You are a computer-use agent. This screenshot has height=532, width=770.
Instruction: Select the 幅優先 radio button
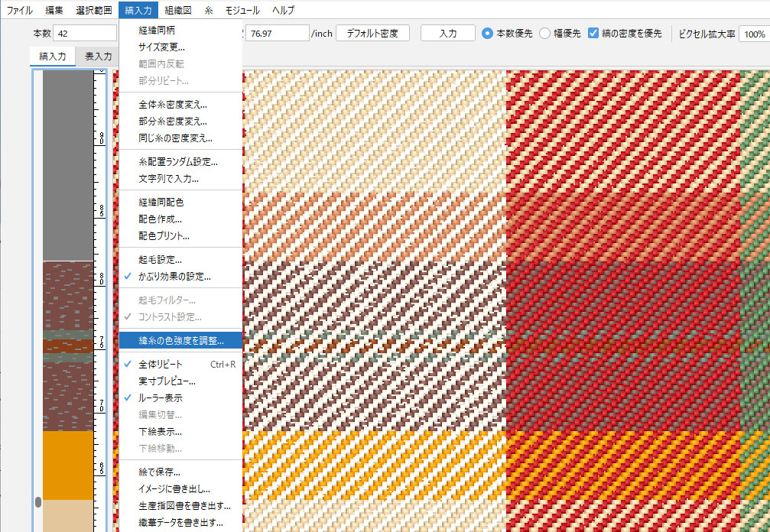click(x=544, y=34)
